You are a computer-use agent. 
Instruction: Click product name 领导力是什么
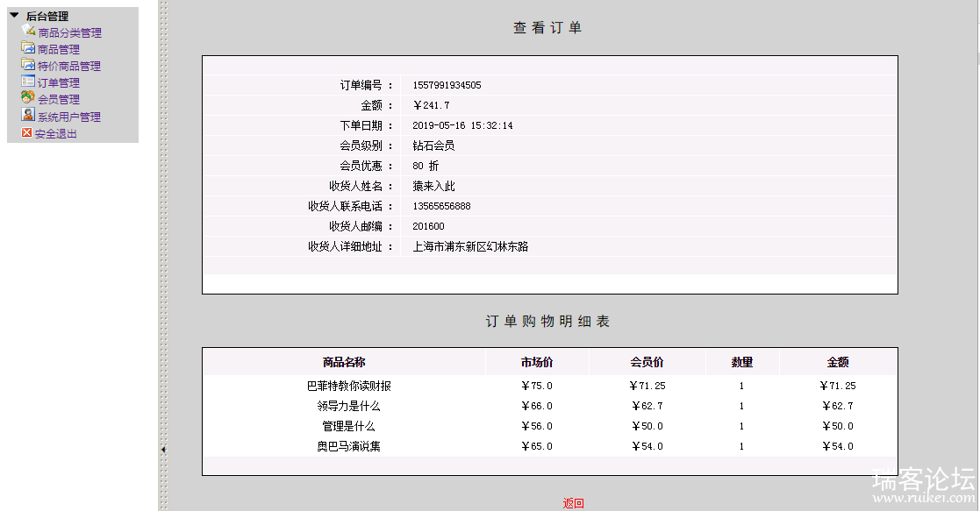tap(349, 406)
